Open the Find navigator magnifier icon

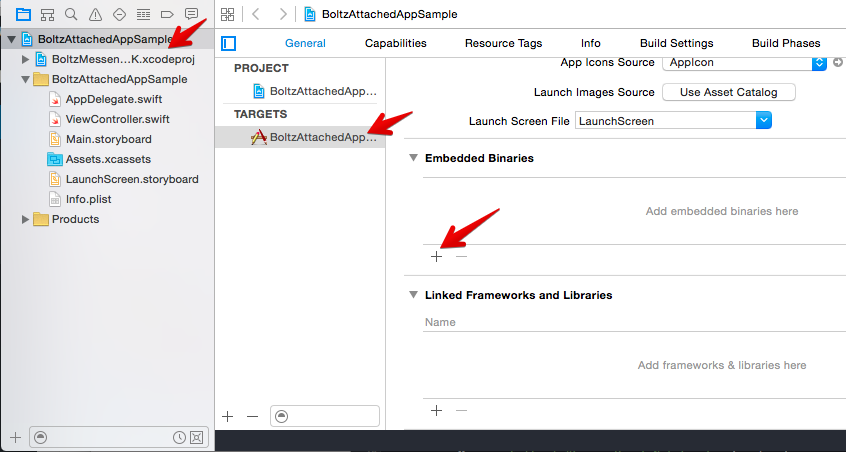pyautogui.click(x=71, y=15)
